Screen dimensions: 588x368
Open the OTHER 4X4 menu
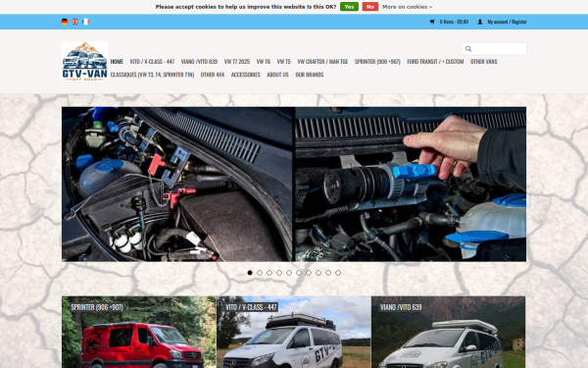tap(213, 75)
